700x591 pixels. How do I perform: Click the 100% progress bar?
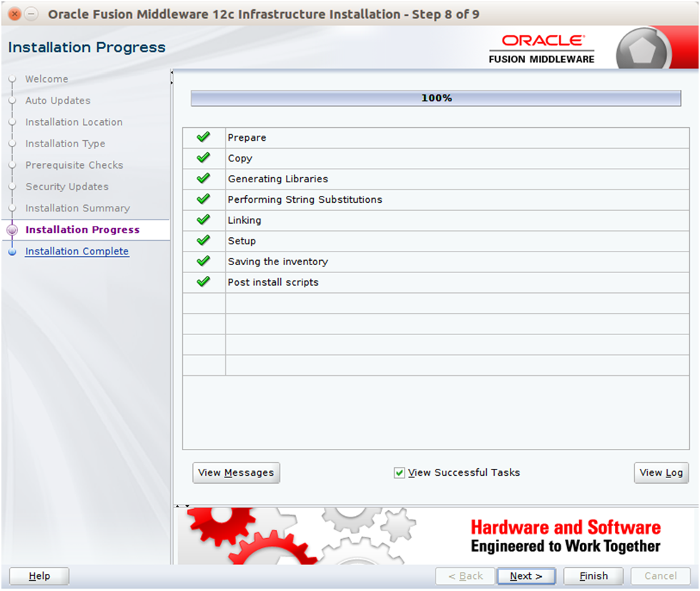coord(436,98)
